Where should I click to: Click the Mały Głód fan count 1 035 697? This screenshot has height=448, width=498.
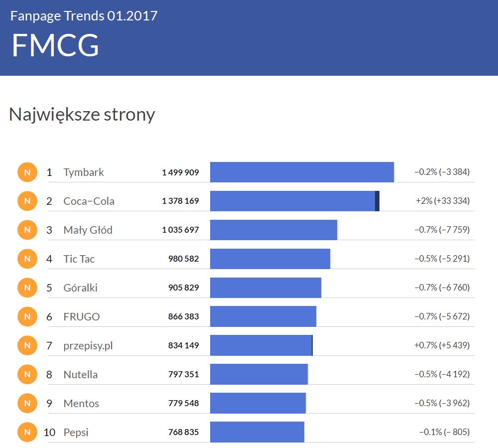pyautogui.click(x=180, y=230)
